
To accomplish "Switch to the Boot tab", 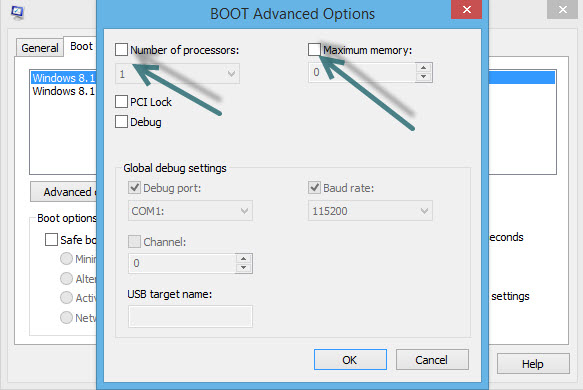I will pyautogui.click(x=81, y=46).
